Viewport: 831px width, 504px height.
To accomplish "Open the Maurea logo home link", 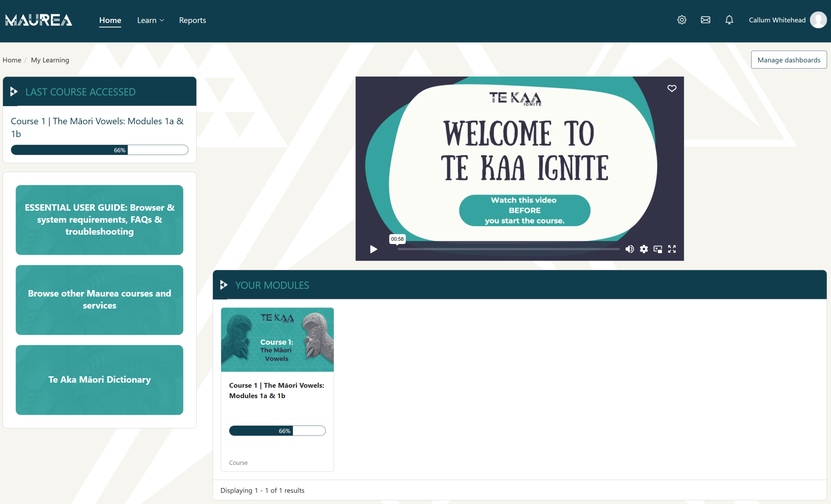I will click(39, 20).
